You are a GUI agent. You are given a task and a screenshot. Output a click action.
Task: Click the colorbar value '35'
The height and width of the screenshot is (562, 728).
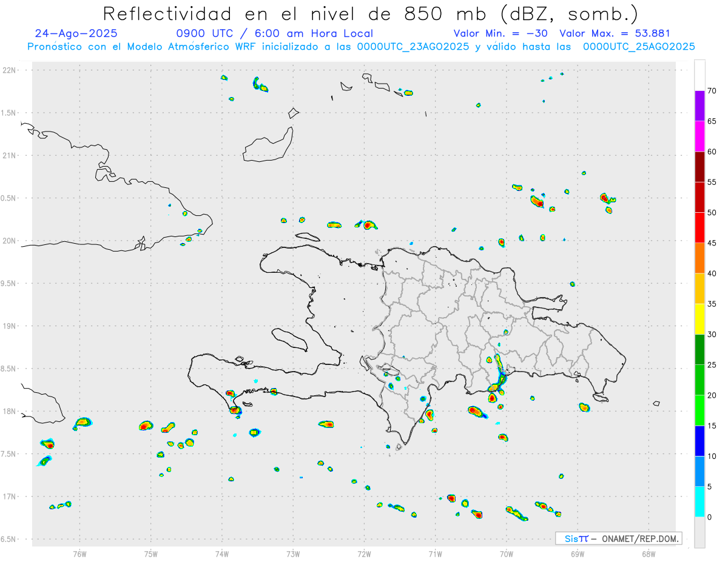[x=713, y=304]
